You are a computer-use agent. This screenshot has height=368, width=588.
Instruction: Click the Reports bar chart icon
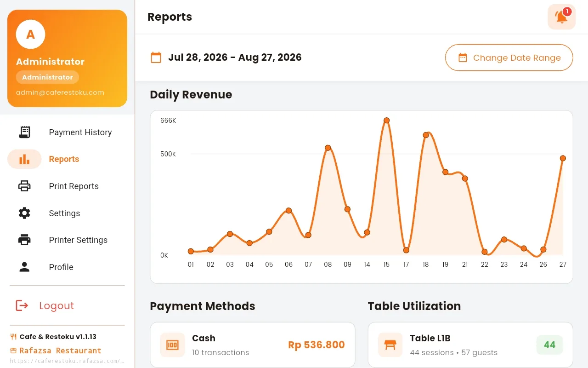click(x=24, y=159)
